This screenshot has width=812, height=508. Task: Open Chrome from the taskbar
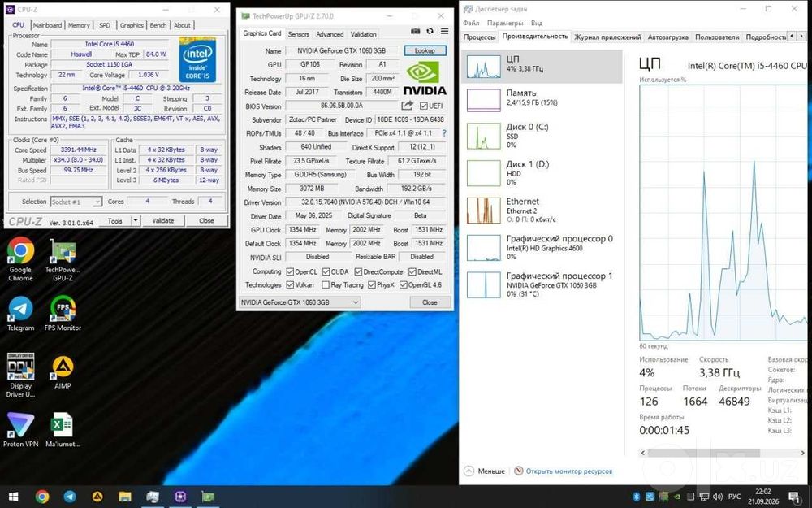[42, 497]
